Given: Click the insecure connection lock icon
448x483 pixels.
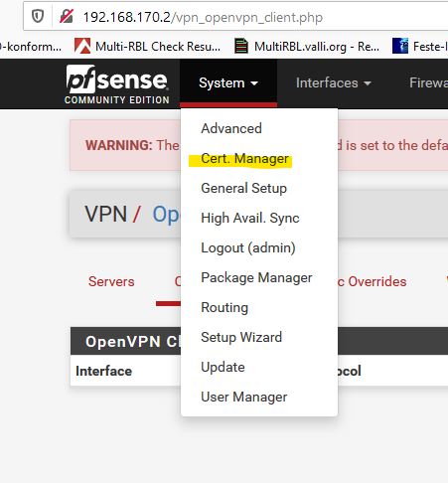Looking at the screenshot, I should tap(67, 16).
